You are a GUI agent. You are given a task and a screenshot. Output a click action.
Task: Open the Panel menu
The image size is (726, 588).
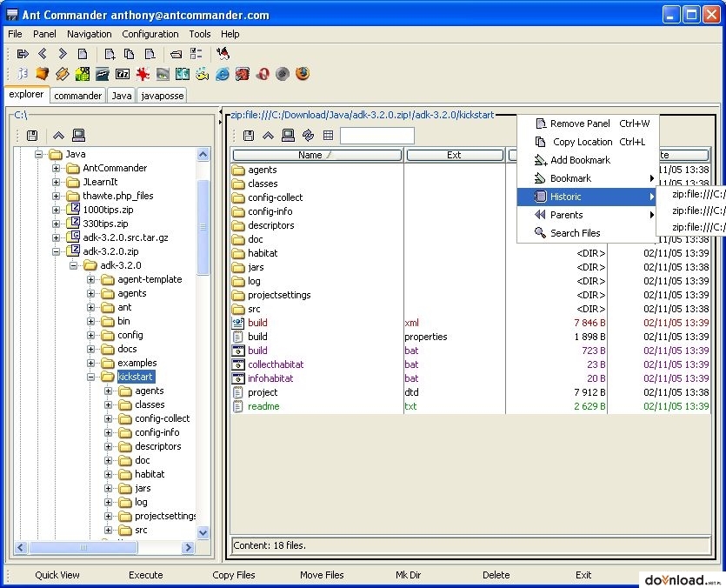44,34
